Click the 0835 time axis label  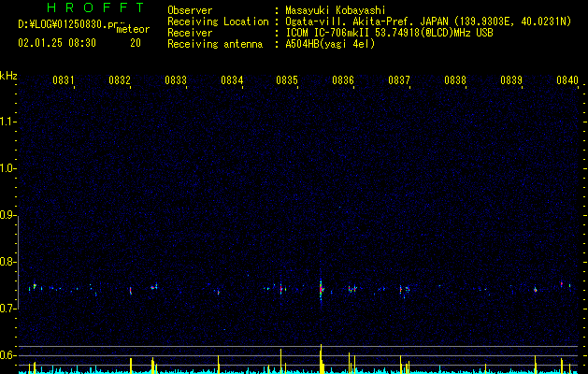[287, 80]
